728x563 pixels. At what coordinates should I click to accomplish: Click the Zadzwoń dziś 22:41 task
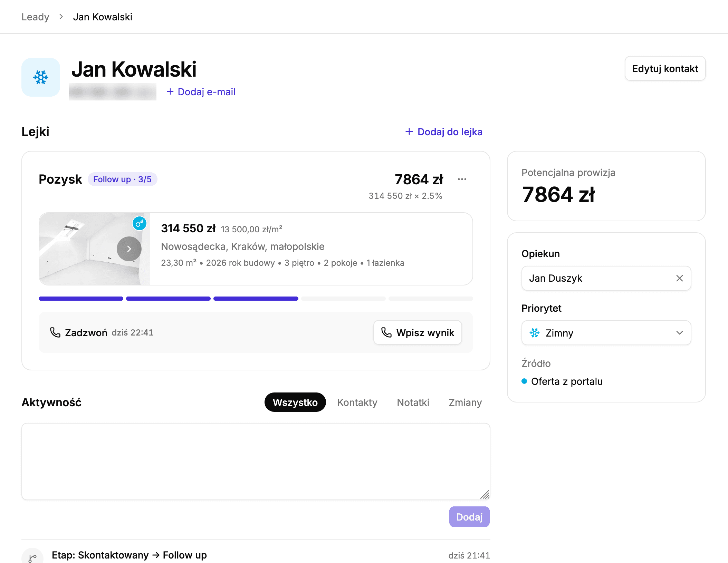[102, 332]
